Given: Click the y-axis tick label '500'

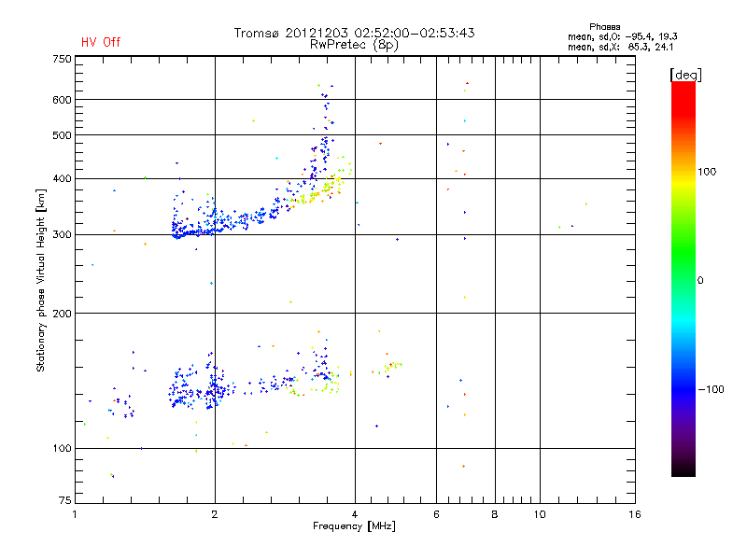Looking at the screenshot, I should (62, 135).
